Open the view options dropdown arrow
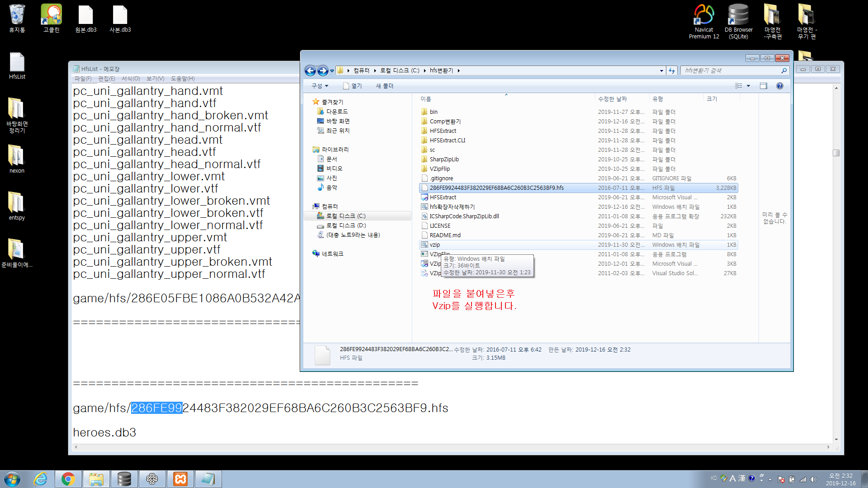 (748, 86)
